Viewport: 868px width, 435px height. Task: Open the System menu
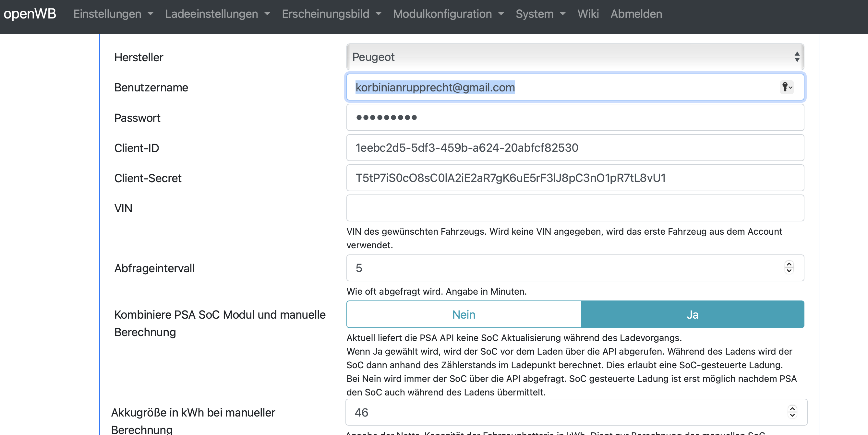tap(540, 14)
